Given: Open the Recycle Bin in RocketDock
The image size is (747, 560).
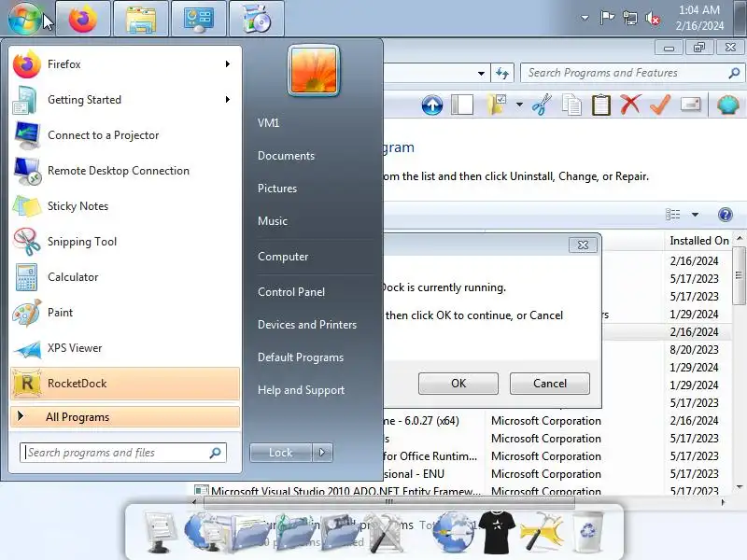Looking at the screenshot, I should pos(588,531).
